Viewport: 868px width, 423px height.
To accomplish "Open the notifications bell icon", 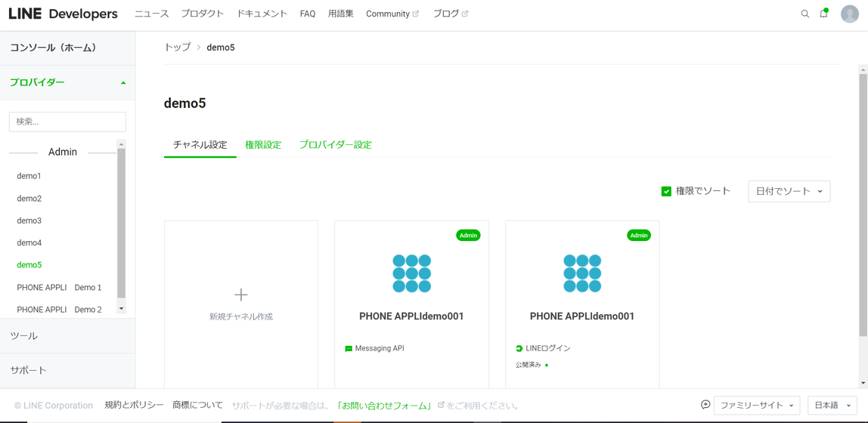I will (823, 14).
